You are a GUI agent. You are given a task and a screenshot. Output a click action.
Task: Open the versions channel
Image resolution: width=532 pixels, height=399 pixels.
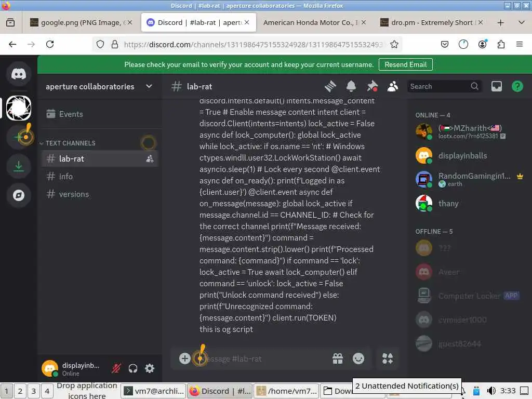click(x=99, y=194)
